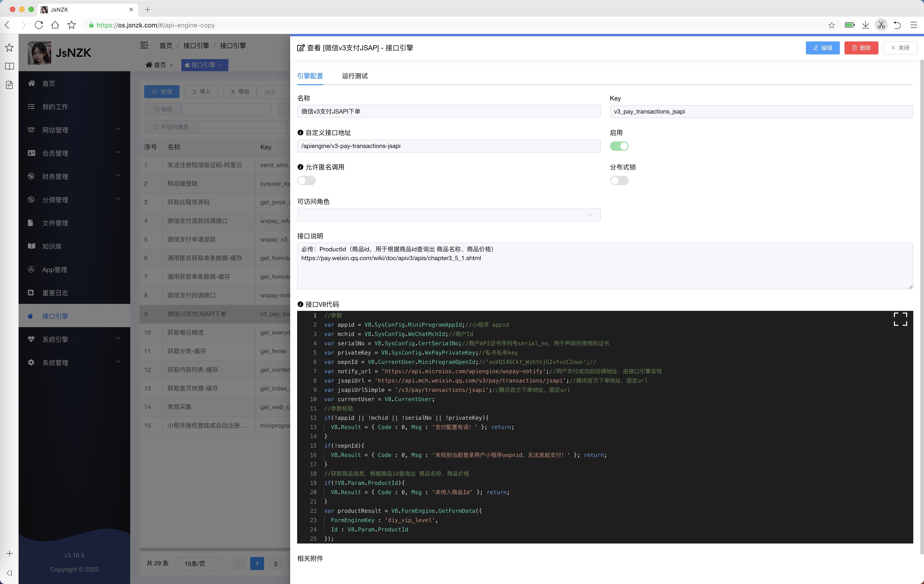This screenshot has width=924, height=584.
Task: Click the info icon beside 自定义接口地址
Action: click(x=300, y=132)
